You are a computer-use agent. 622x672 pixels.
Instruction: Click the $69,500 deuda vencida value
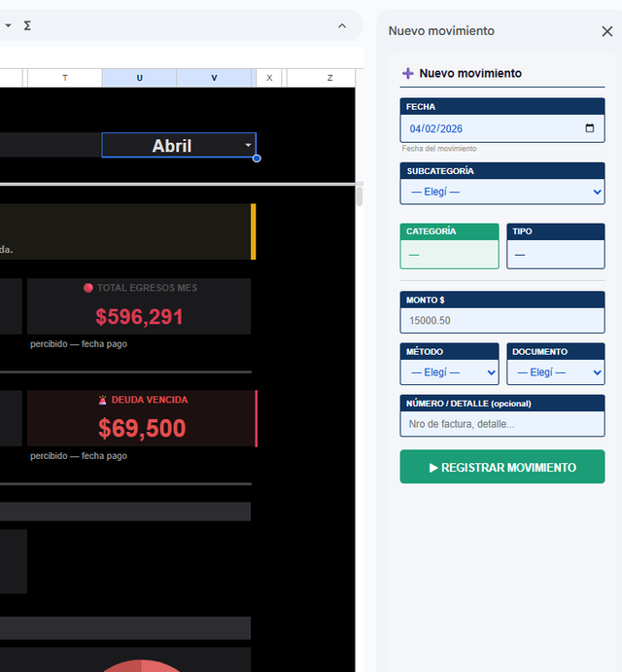(142, 428)
